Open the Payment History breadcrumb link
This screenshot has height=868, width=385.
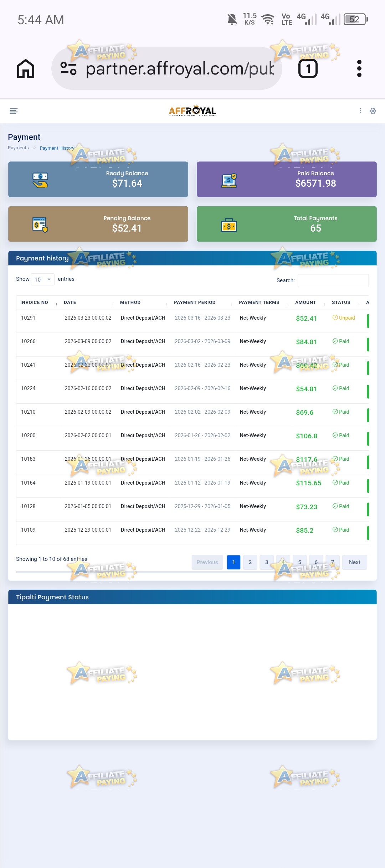click(57, 148)
